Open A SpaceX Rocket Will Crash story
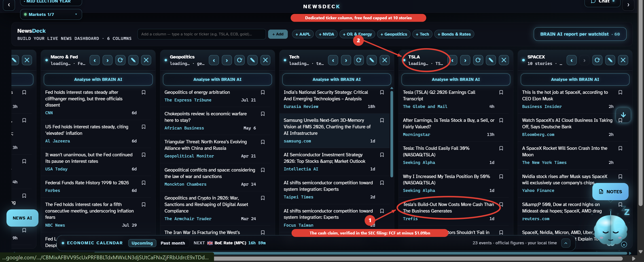Screen dimensions: 644x262 (564, 151)
